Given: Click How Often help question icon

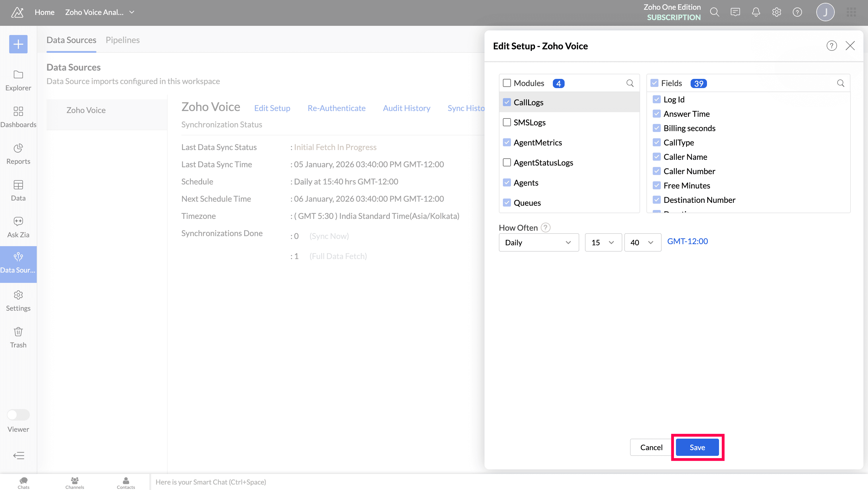Looking at the screenshot, I should (546, 228).
